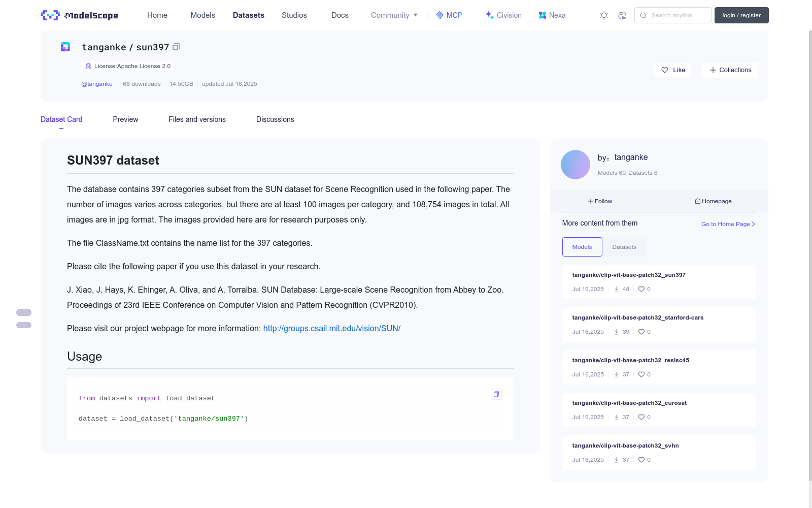Click the Nexa icon in the navbar
The image size is (812, 508).
point(543,15)
